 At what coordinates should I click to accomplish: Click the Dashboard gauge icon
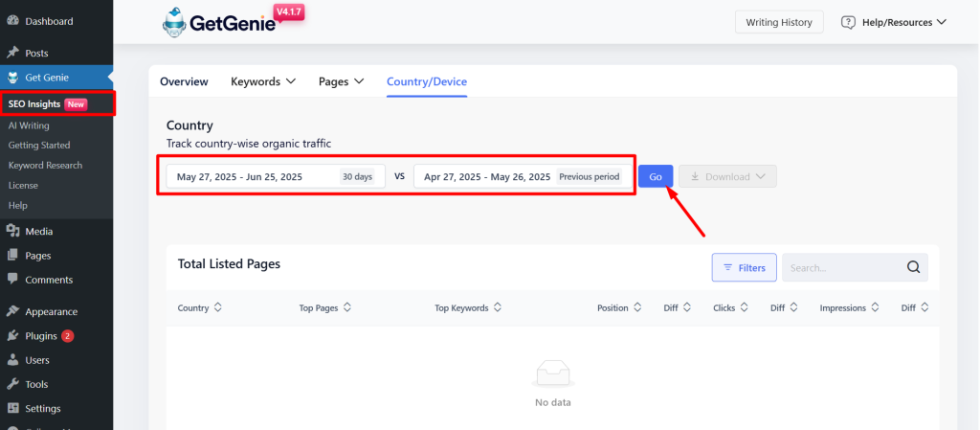point(12,21)
